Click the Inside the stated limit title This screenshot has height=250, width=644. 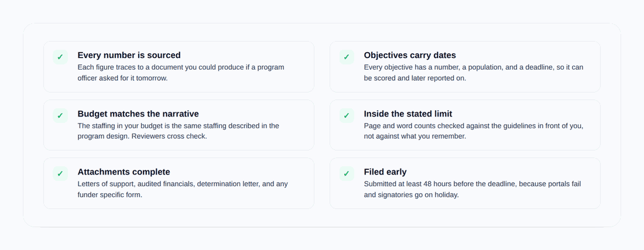click(x=408, y=114)
